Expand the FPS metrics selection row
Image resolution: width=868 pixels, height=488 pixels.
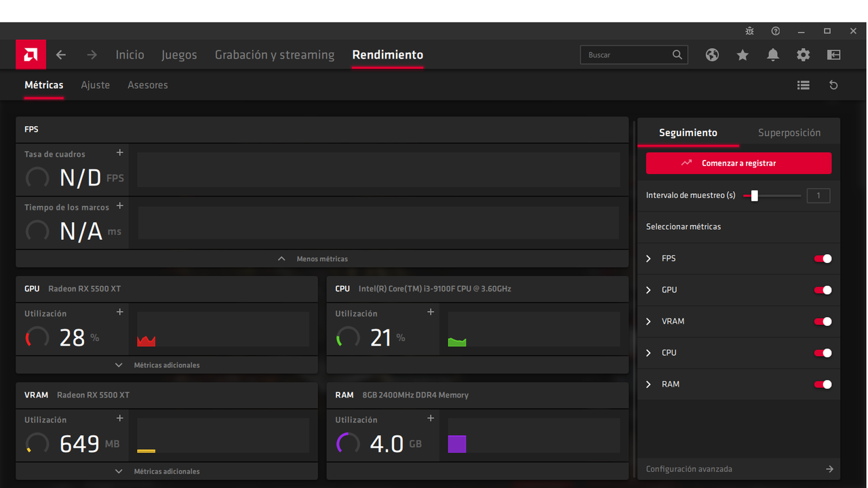(x=738, y=259)
